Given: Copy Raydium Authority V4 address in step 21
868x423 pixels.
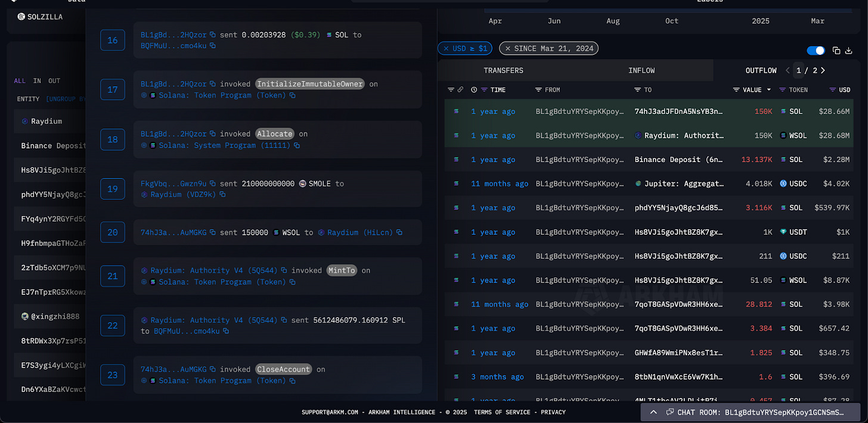Looking at the screenshot, I should pos(284,271).
